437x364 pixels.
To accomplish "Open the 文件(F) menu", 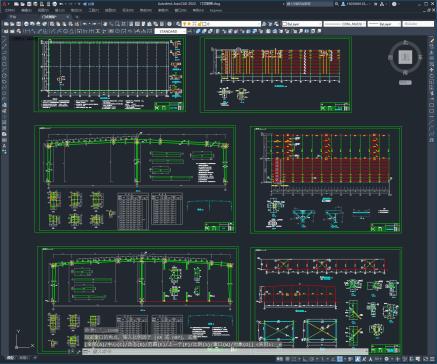I will coord(9,10).
